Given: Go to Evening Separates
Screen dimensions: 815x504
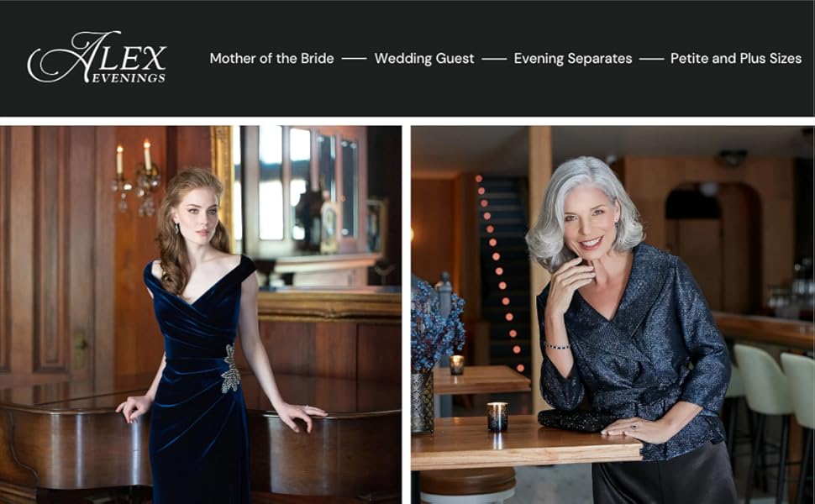Looking at the screenshot, I should (573, 58).
